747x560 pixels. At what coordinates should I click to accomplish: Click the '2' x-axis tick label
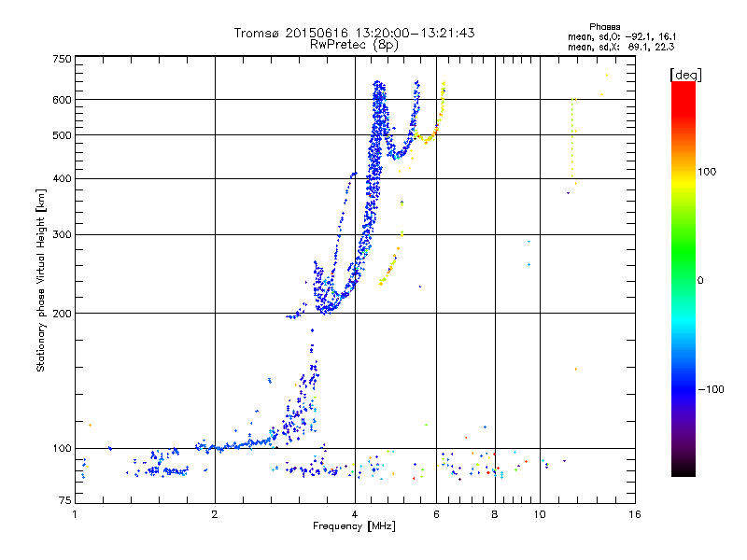pos(215,514)
